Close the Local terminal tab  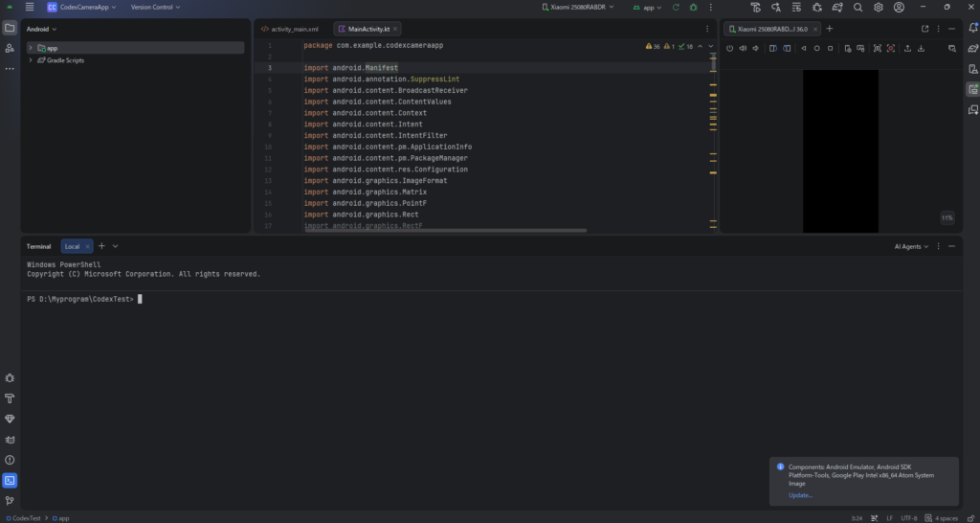click(x=87, y=246)
